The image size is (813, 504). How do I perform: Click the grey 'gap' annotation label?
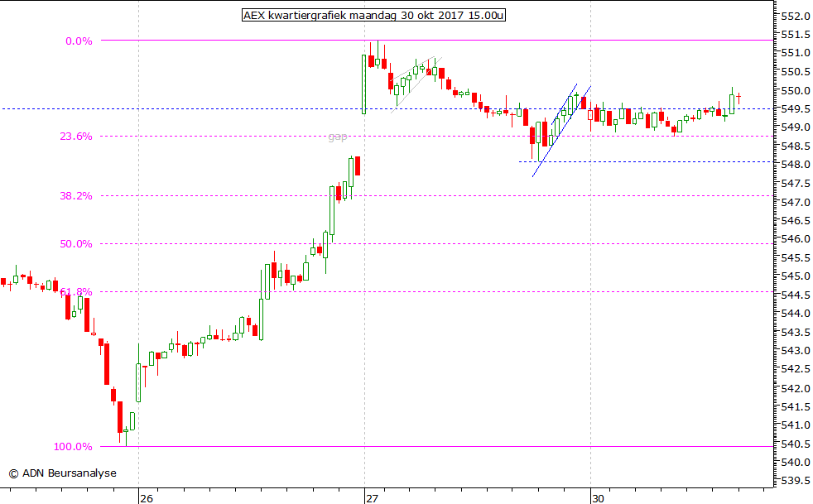pos(337,137)
